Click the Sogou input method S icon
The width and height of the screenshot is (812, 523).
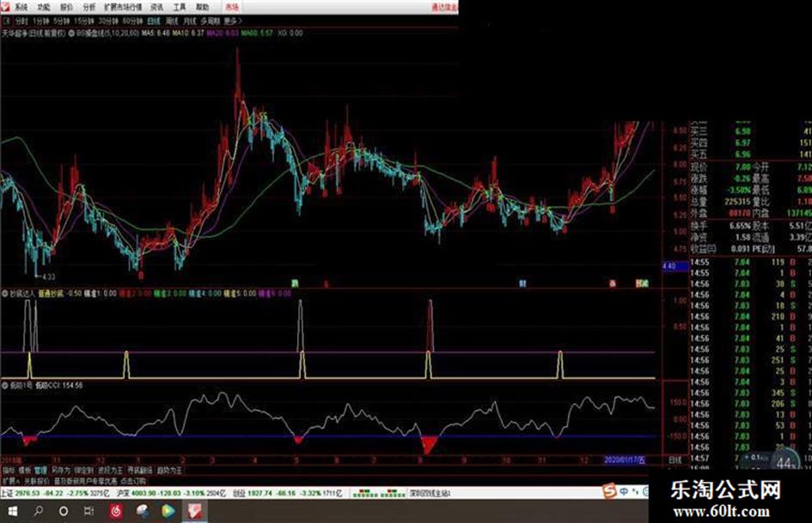click(607, 492)
